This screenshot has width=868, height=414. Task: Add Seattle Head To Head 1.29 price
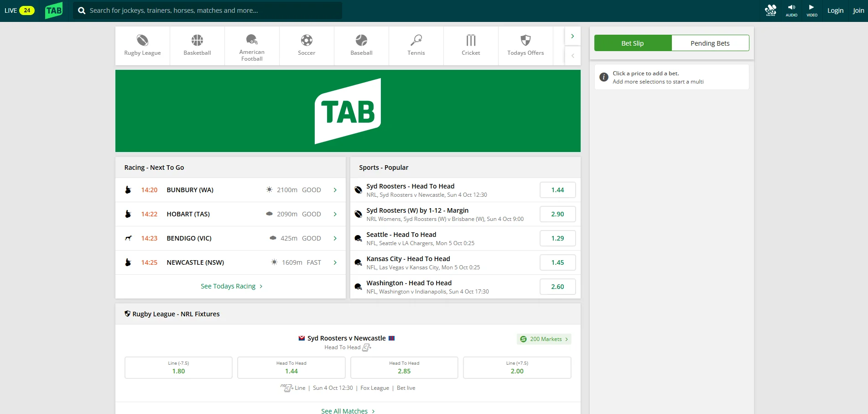click(x=557, y=238)
